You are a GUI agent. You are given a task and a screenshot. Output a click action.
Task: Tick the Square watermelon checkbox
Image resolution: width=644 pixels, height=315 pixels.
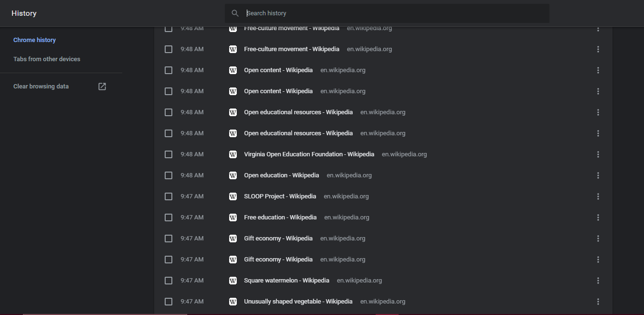tap(169, 281)
